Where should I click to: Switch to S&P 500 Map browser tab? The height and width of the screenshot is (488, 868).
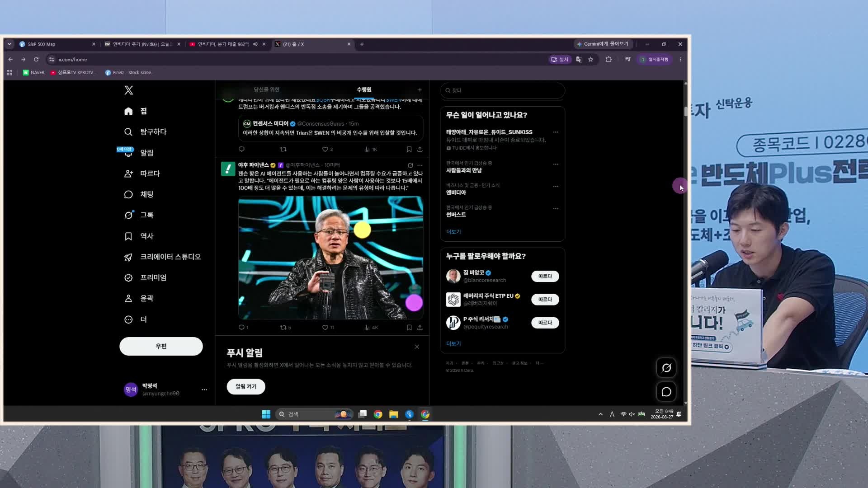tap(57, 44)
